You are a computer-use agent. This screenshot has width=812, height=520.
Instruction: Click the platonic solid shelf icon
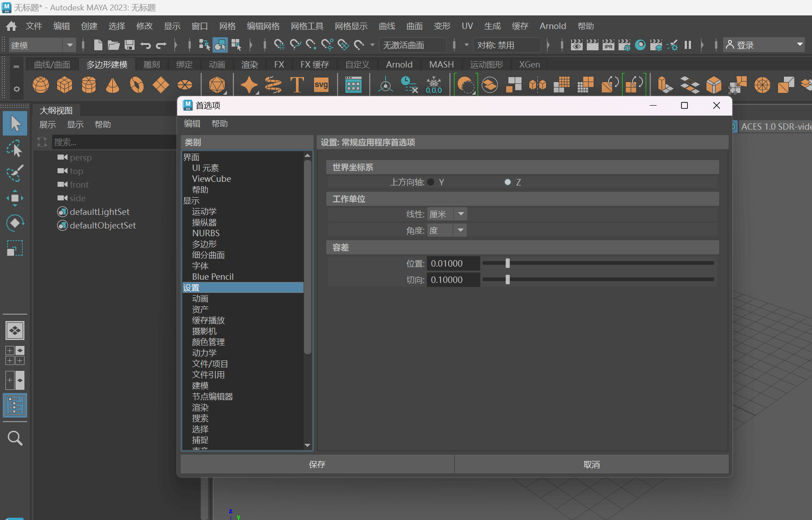217,85
